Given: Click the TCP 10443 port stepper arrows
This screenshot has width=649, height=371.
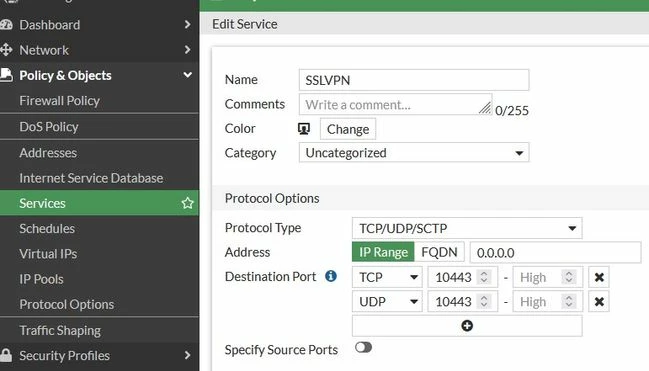Looking at the screenshot, I should [x=483, y=277].
